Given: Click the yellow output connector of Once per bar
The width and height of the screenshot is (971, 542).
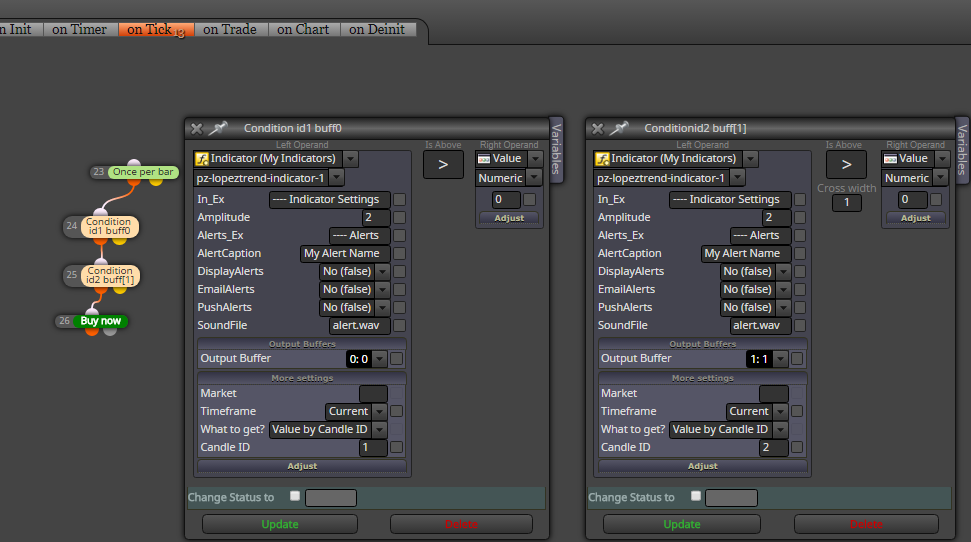Looking at the screenshot, I should pos(155,181).
